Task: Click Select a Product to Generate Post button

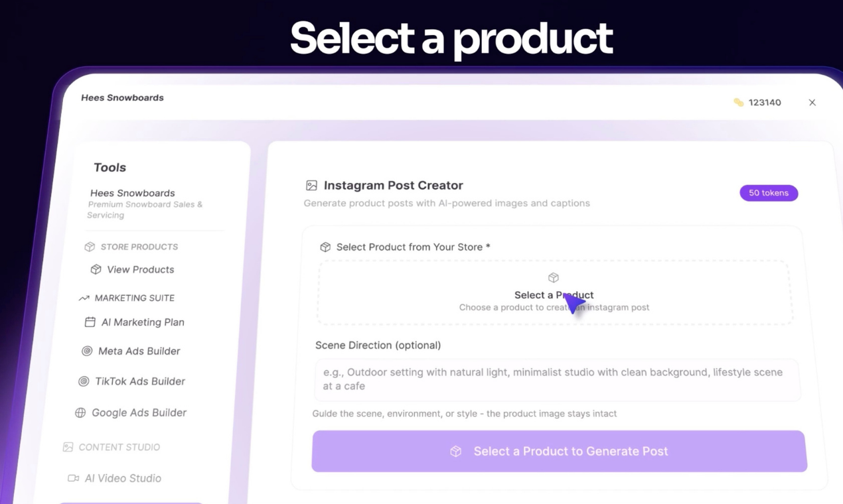Action: point(560,451)
